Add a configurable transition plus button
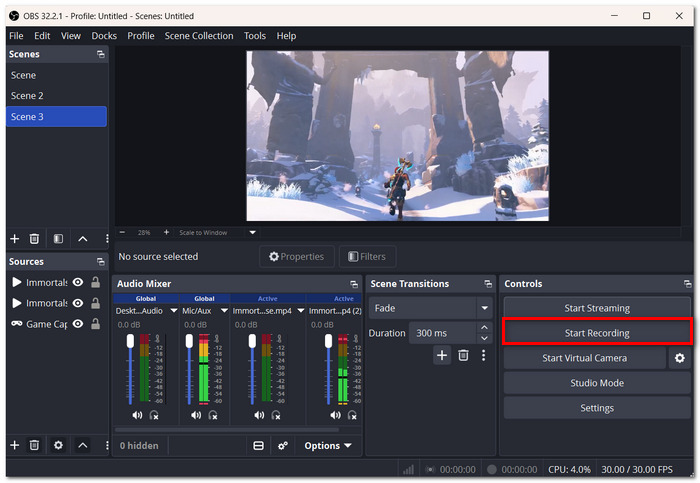Screen dimensions: 700x483 pos(442,355)
